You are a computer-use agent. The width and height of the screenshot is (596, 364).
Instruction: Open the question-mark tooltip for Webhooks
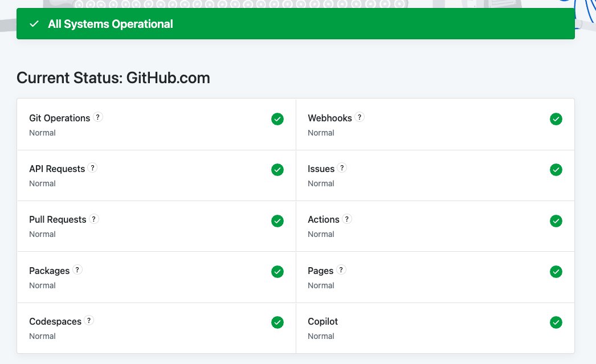tap(359, 117)
